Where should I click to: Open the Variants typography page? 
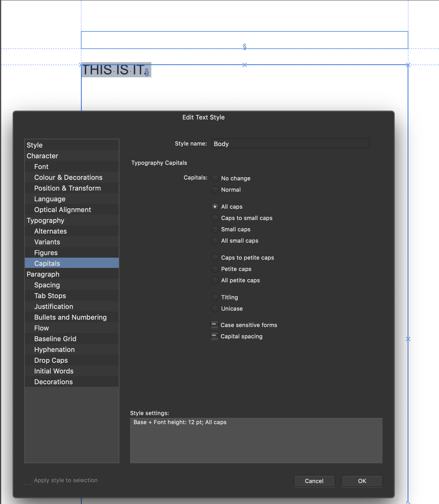pos(72,242)
